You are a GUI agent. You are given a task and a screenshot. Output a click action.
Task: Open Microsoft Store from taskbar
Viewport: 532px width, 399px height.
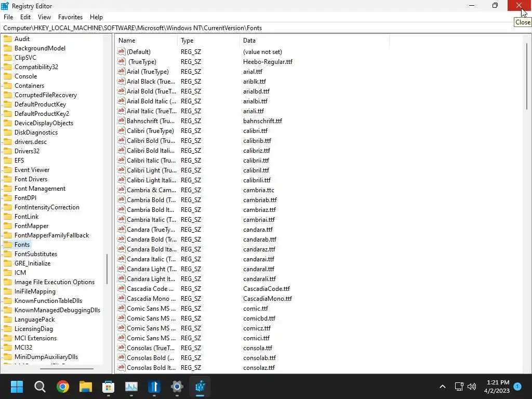point(108,387)
